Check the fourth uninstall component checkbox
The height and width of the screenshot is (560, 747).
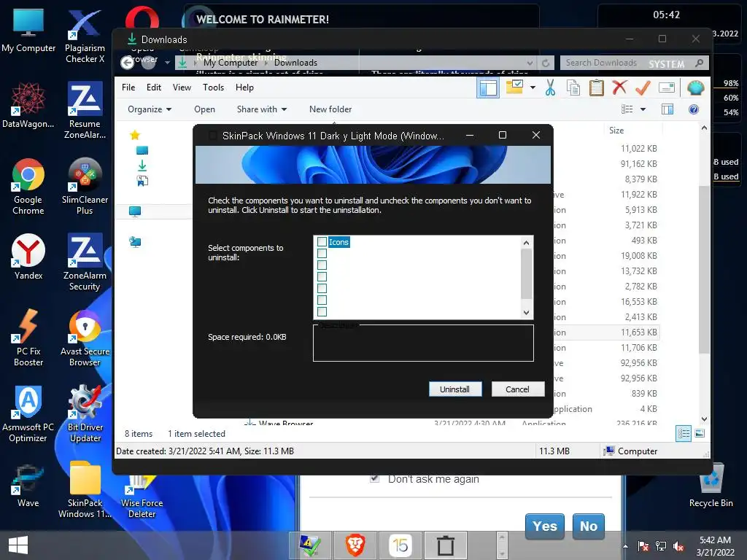(x=322, y=276)
